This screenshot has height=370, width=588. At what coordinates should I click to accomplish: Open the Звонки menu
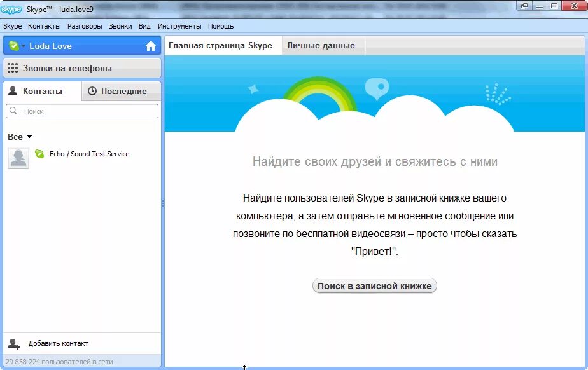120,26
